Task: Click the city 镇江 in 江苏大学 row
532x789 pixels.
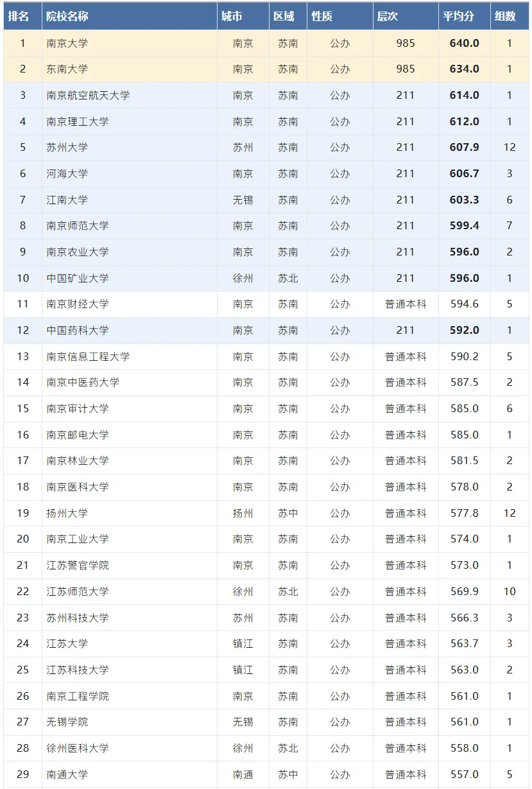Action: click(x=243, y=644)
